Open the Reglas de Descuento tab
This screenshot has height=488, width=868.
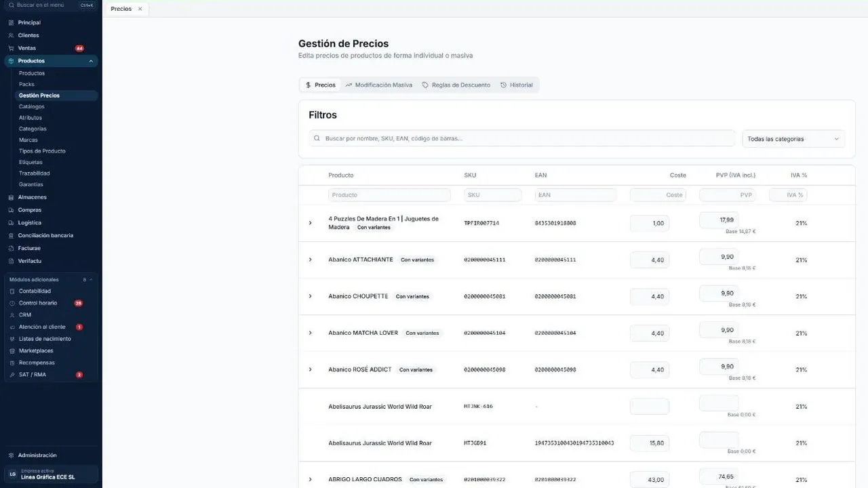point(456,85)
